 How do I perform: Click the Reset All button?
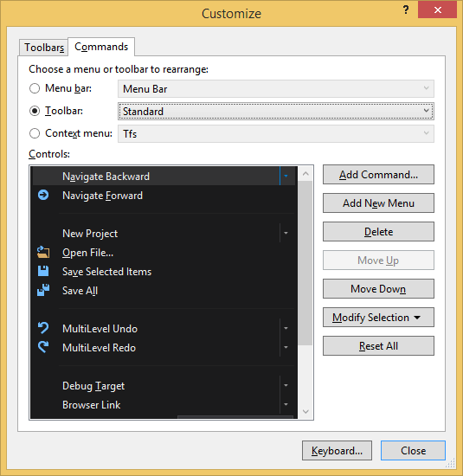(x=378, y=346)
